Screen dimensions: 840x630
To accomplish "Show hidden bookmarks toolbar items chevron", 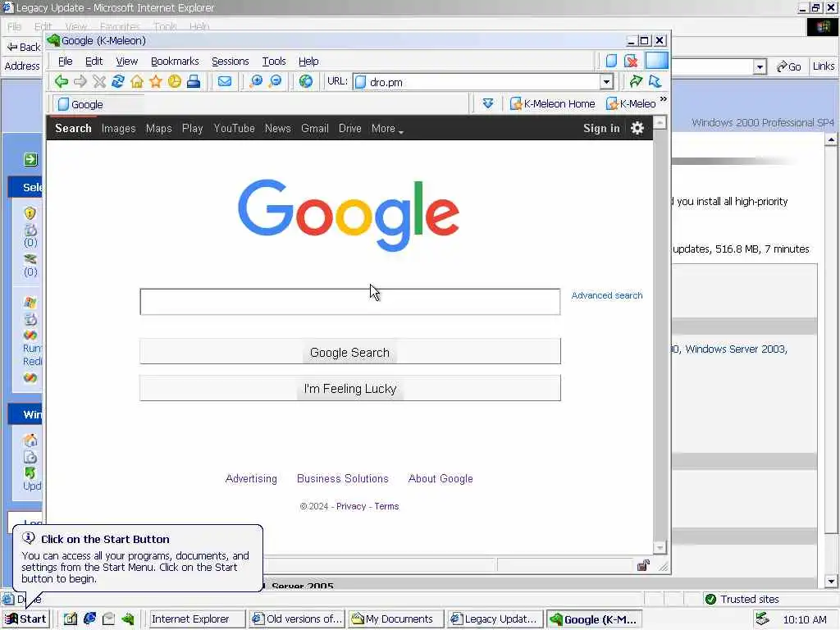I will [663, 99].
